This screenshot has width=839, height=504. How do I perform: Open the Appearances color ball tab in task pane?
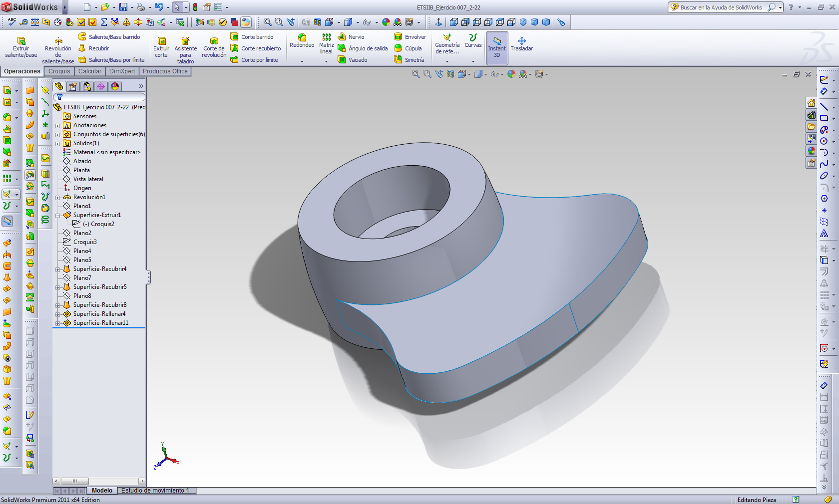pos(812,151)
